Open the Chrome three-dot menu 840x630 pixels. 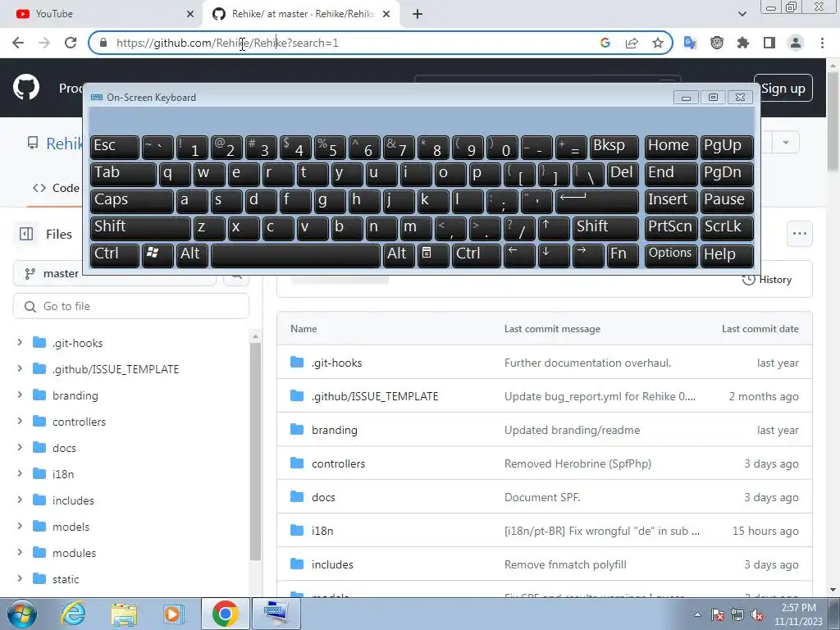coord(822,43)
